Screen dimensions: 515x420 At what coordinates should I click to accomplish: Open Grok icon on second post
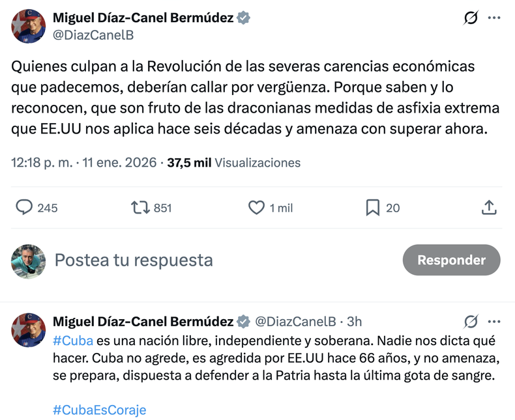click(470, 322)
